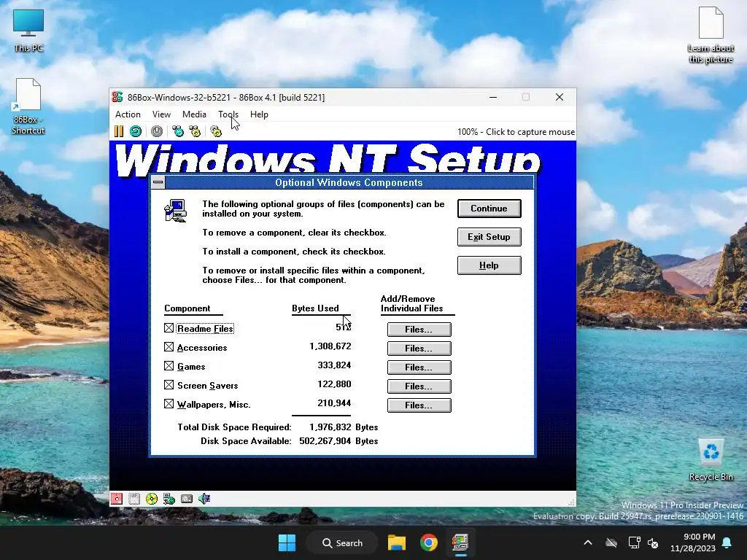Screen dimensions: 747x560
Task: Minimize the 86Box window
Action: (x=493, y=97)
